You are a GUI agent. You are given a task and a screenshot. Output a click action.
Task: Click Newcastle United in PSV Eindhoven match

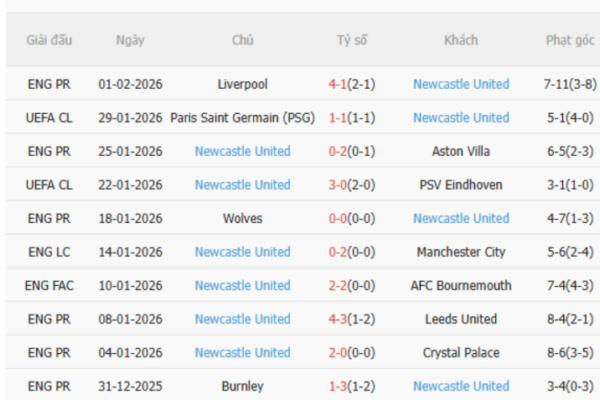(242, 185)
